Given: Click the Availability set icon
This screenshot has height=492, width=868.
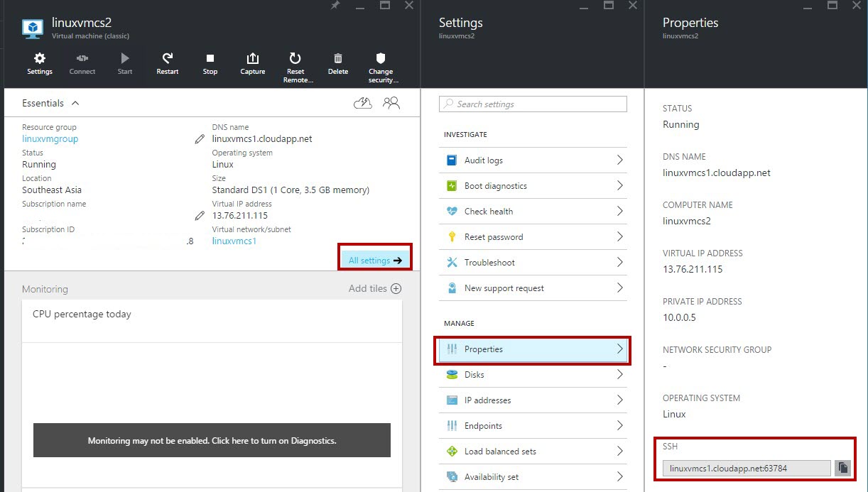Looking at the screenshot, I should [x=452, y=477].
